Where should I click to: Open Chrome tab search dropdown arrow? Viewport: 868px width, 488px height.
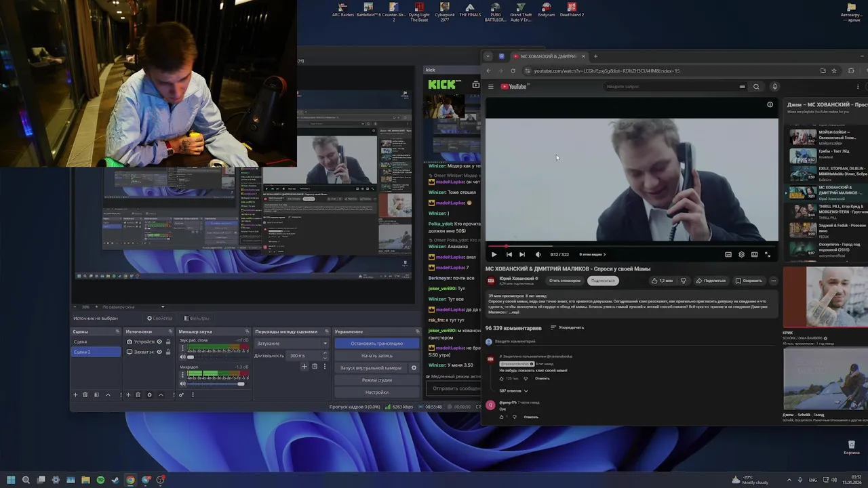(x=488, y=56)
